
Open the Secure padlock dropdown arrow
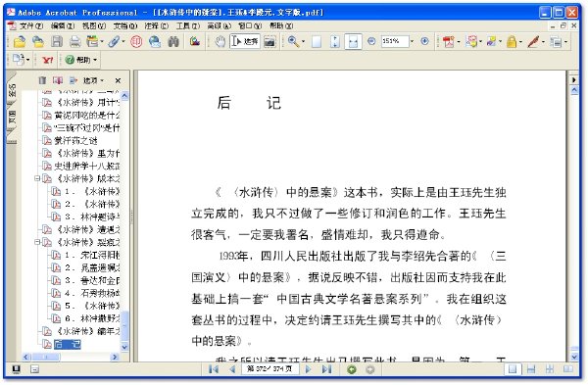[x=520, y=41]
